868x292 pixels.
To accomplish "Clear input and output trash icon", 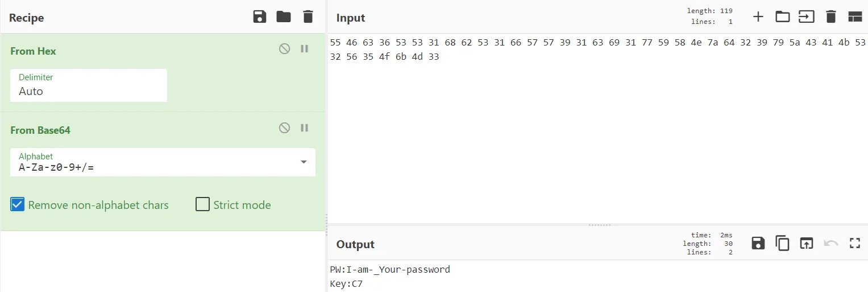I will click(831, 17).
